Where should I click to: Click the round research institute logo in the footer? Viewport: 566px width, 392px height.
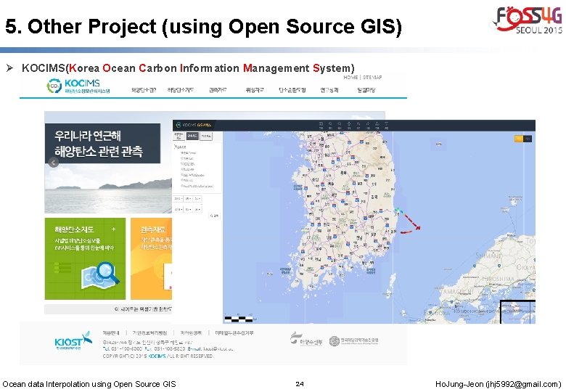click(x=354, y=340)
